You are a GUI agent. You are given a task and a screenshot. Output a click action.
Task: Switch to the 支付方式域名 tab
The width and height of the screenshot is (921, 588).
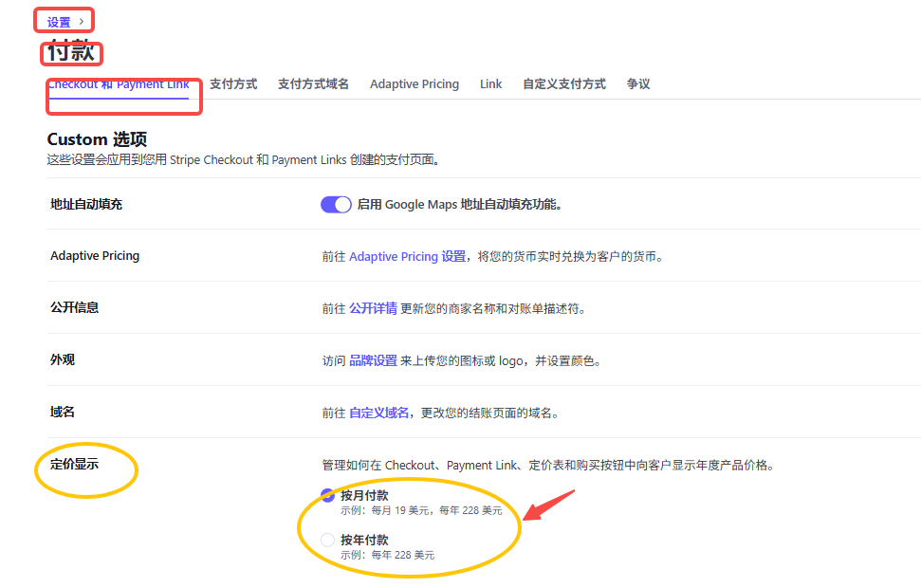point(313,83)
